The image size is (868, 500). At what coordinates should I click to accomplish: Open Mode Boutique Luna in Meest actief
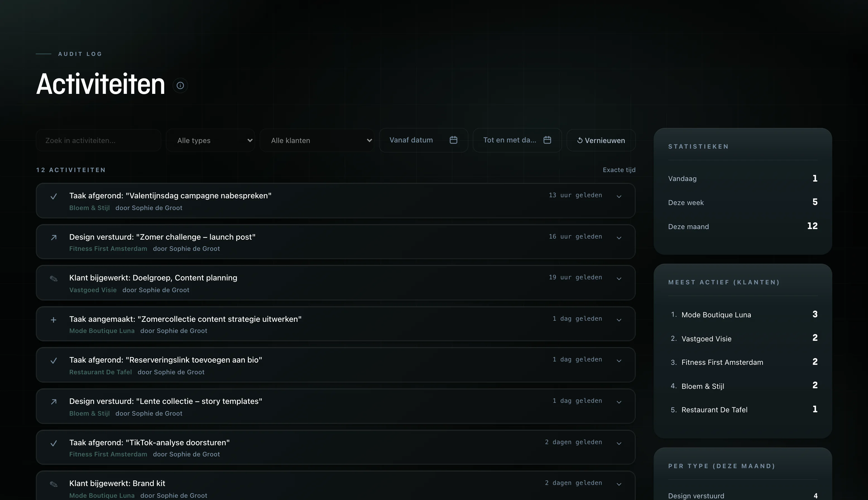(716, 315)
